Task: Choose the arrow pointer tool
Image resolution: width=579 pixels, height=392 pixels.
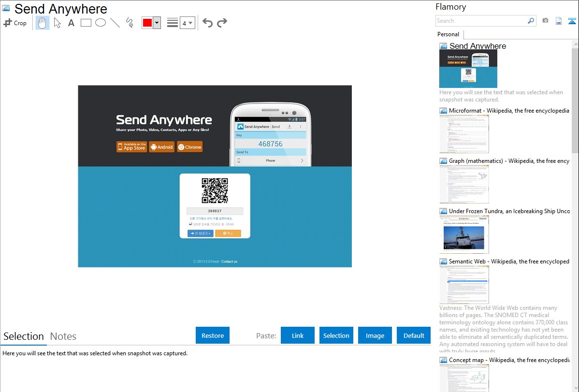Action: [57, 23]
